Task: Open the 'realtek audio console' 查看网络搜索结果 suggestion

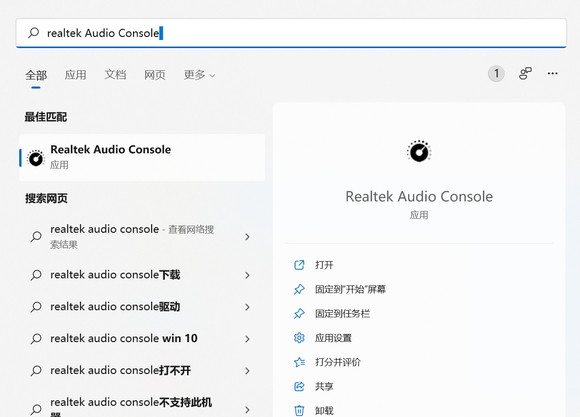Action: tap(142, 236)
